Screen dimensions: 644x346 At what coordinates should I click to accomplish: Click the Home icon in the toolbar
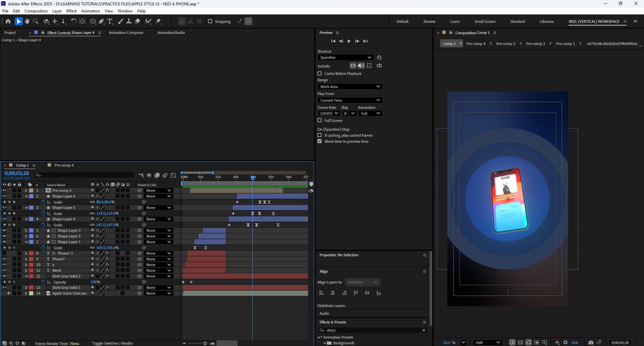(x=8, y=21)
